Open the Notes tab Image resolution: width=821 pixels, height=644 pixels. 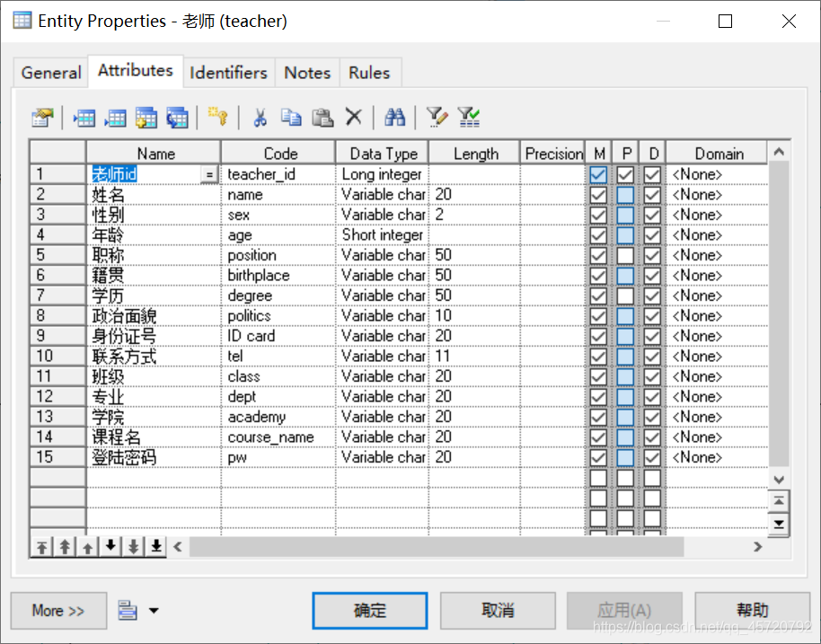pos(306,72)
